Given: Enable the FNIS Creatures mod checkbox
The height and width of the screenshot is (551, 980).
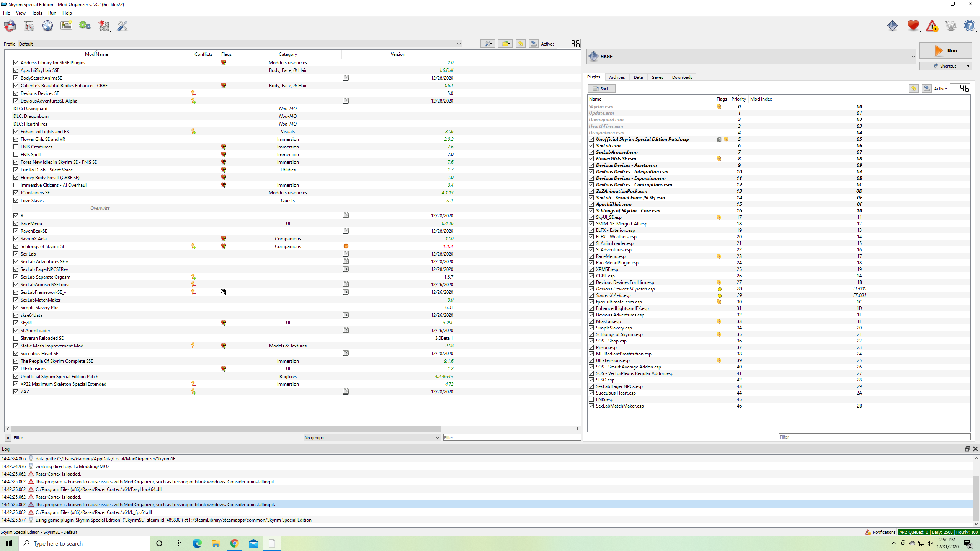Looking at the screenshot, I should [x=16, y=147].
